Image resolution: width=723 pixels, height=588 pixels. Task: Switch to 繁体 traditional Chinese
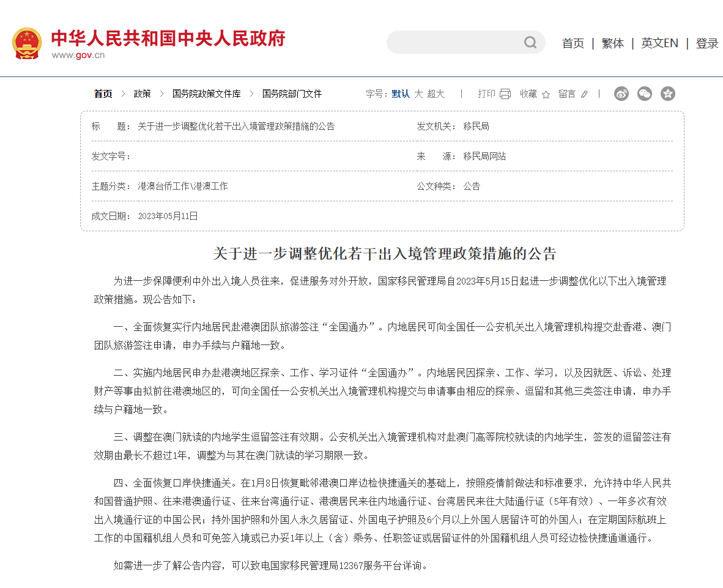point(613,43)
